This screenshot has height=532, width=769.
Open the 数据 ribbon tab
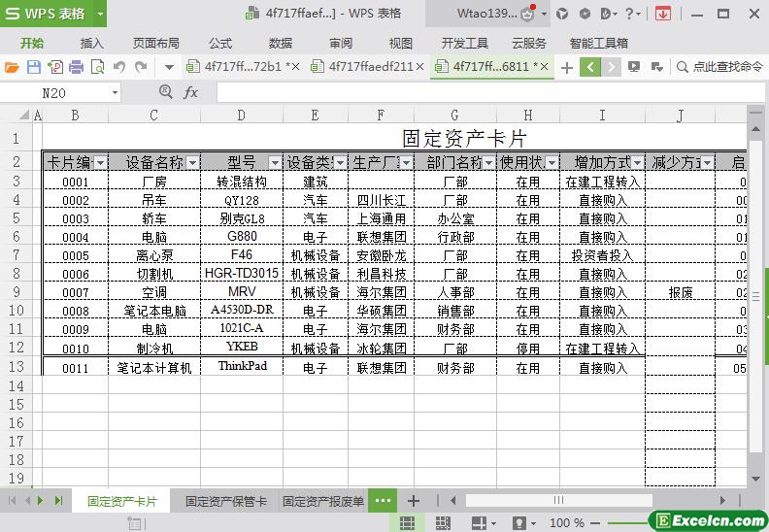point(281,43)
